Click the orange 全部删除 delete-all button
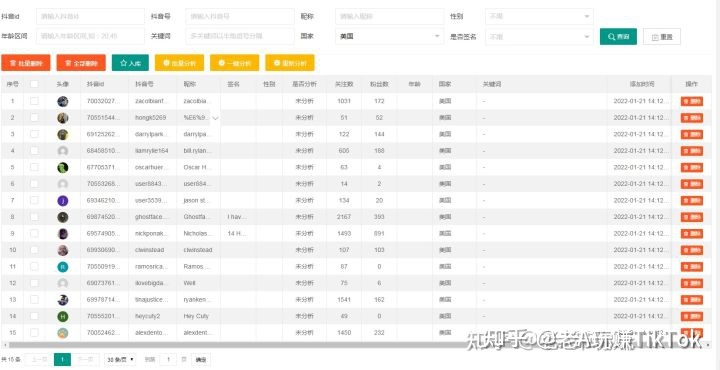The width and height of the screenshot is (720, 370). coord(81,63)
